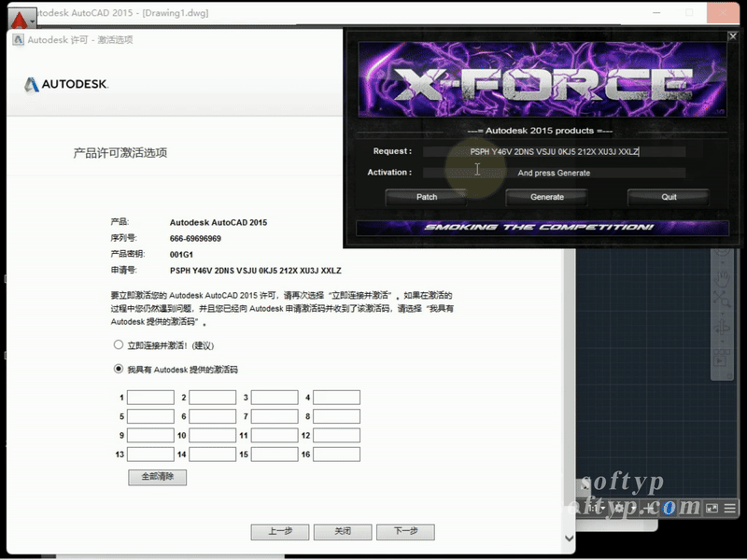Viewport: 747px width, 560px height.
Task: Select 立即连接并激活 radio option
Action: 119,344
